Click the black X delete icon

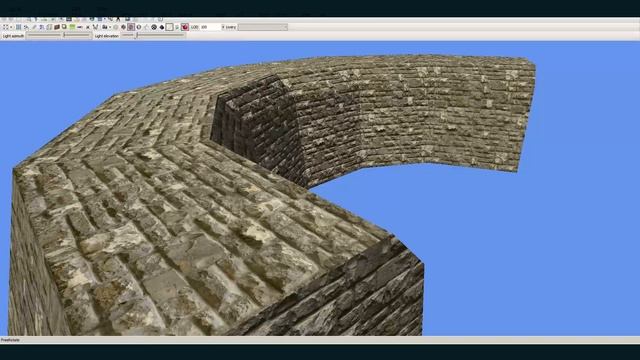tap(88, 27)
